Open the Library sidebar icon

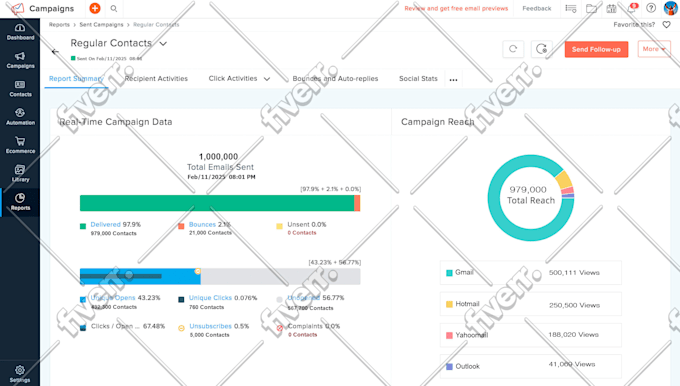pos(20,173)
